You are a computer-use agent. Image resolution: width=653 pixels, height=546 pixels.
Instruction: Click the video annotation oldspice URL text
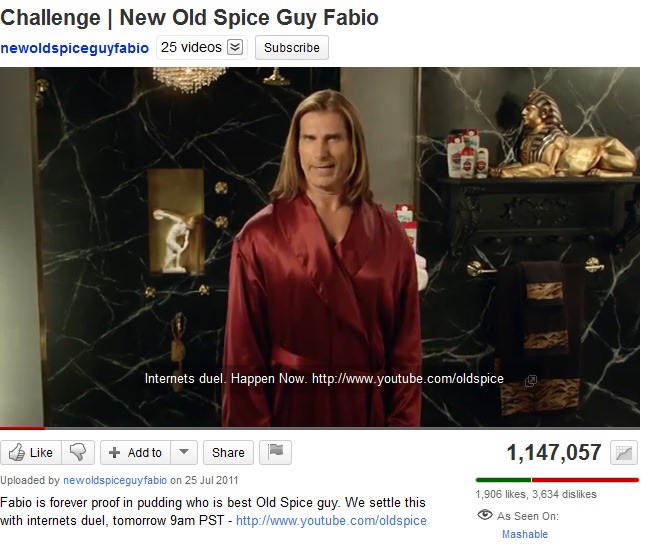(x=408, y=379)
